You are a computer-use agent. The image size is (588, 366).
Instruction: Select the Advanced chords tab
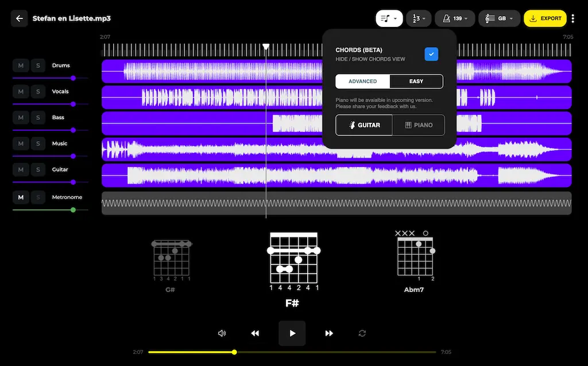[363, 81]
